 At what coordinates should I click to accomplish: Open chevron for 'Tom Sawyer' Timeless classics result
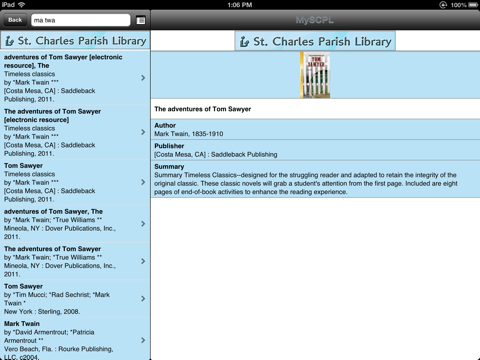click(143, 182)
